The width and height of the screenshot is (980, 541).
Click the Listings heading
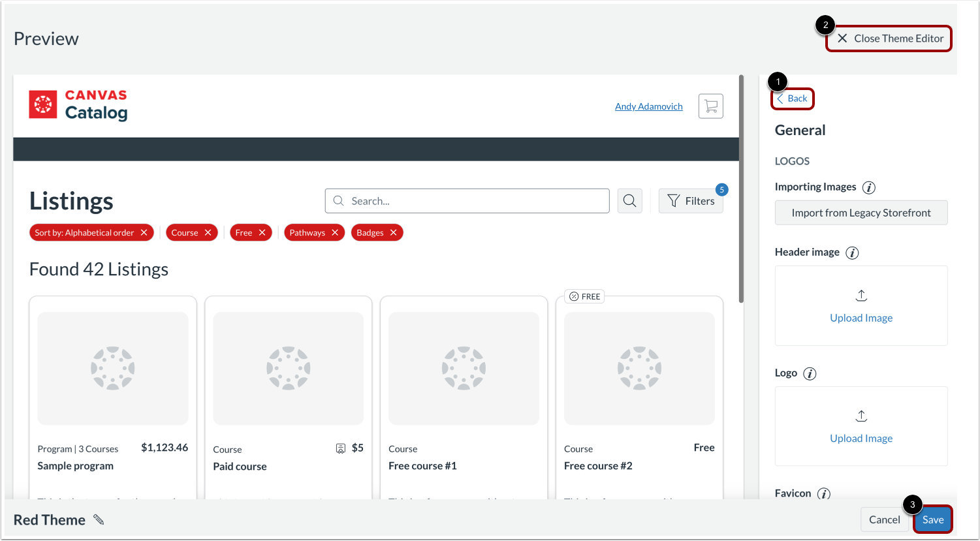(71, 201)
